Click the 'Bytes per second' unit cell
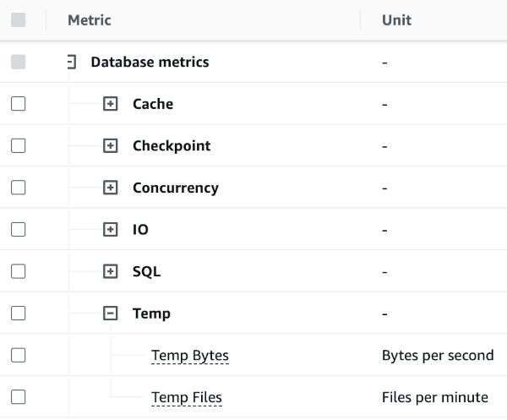Screen dimensions: 507x420 438,355
